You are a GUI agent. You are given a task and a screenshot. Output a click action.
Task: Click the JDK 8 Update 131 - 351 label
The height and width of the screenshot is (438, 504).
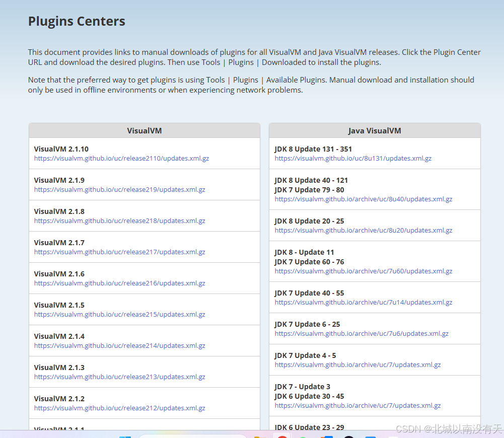pos(313,149)
